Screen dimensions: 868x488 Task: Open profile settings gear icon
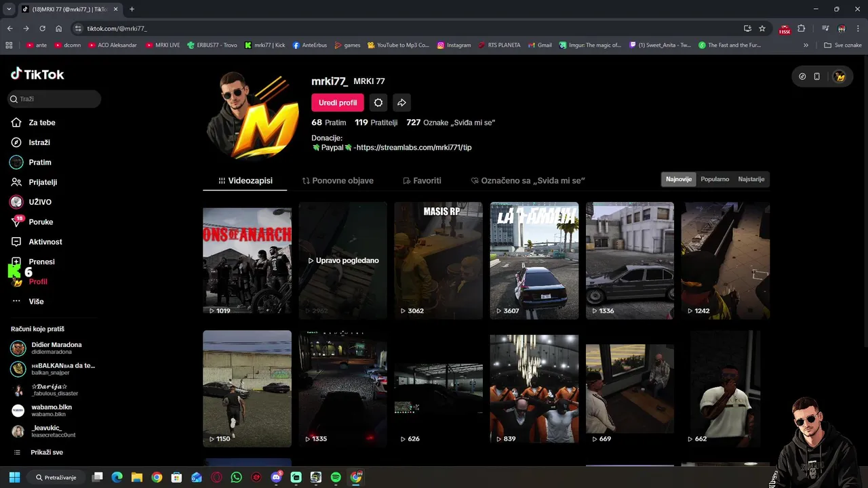pyautogui.click(x=378, y=103)
